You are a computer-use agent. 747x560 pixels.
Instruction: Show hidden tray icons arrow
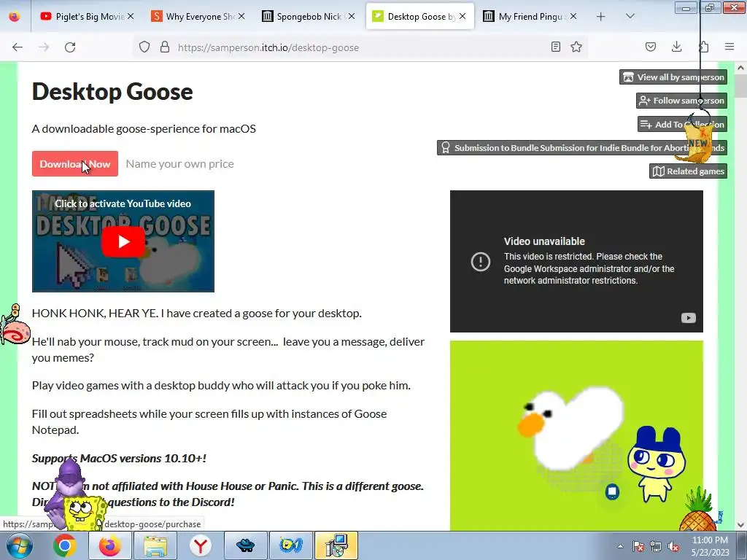[x=620, y=546]
